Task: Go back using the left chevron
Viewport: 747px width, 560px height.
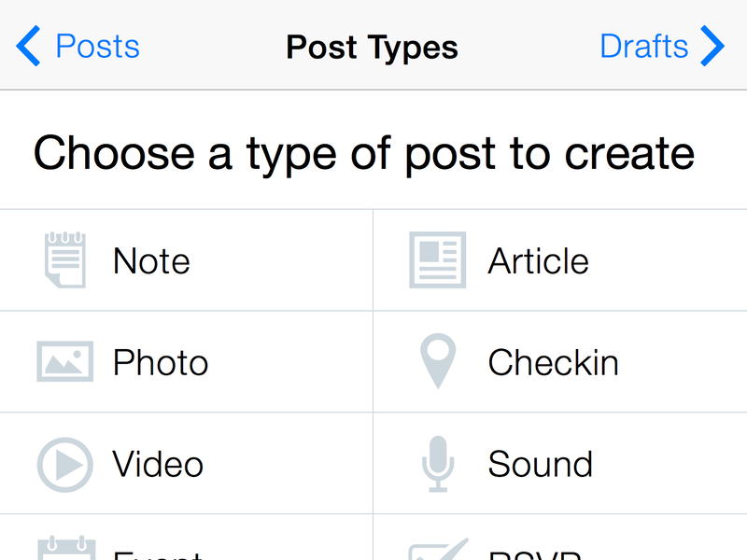Action: tap(28, 46)
